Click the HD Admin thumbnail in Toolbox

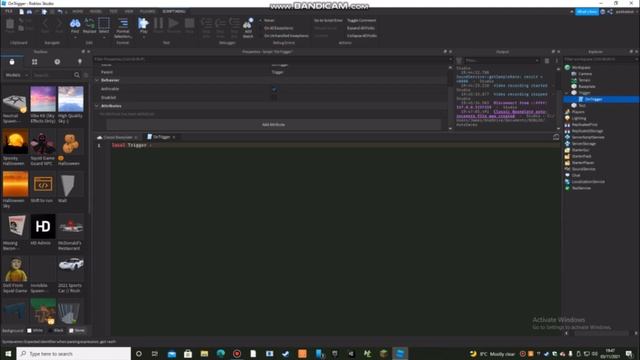[43, 226]
